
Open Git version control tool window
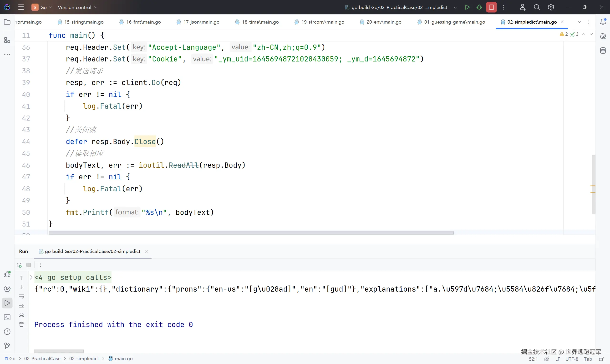[7, 346]
